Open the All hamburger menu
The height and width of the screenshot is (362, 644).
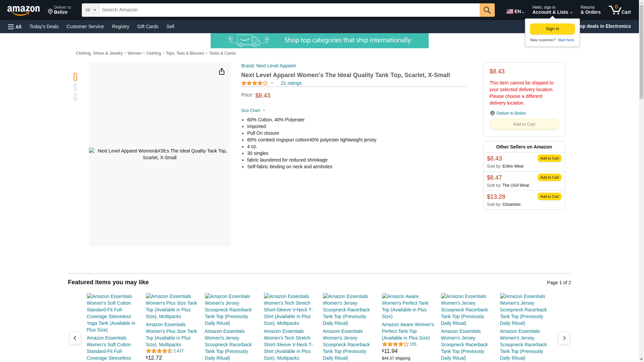pos(15,26)
